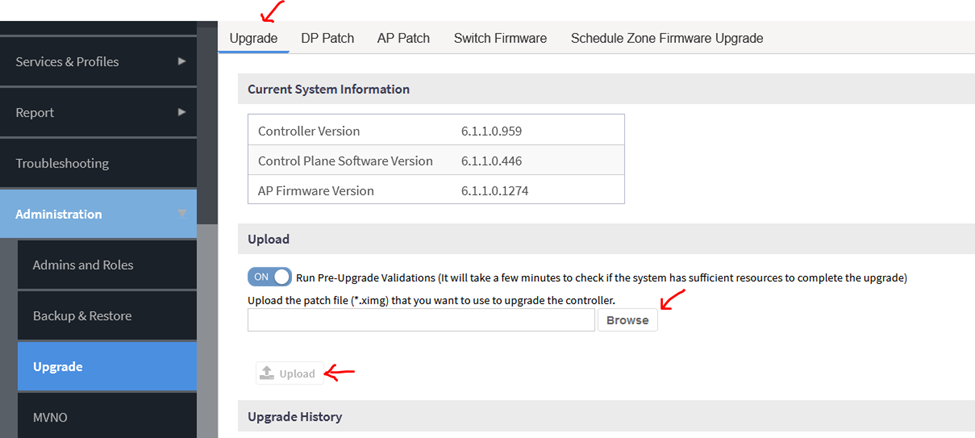Click the upload arrow icon on Upload button
This screenshot has height=438, width=975.
[267, 373]
